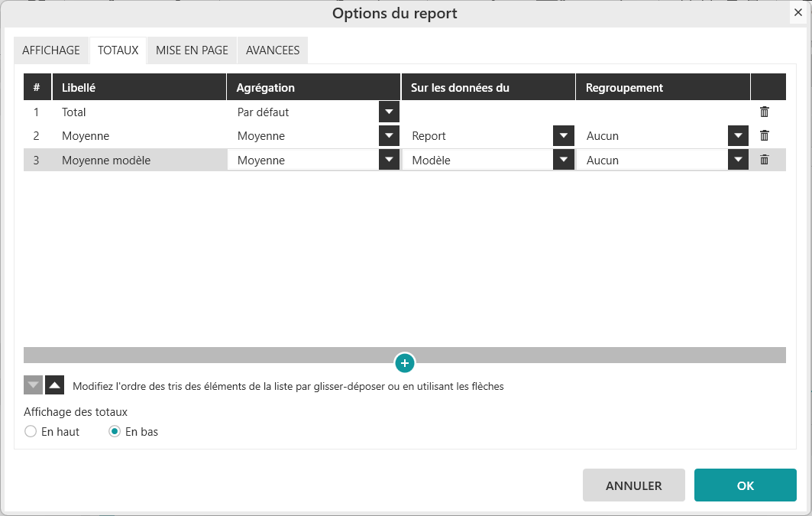
Task: Open Agrégation dropdown for Total row
Action: 389,112
